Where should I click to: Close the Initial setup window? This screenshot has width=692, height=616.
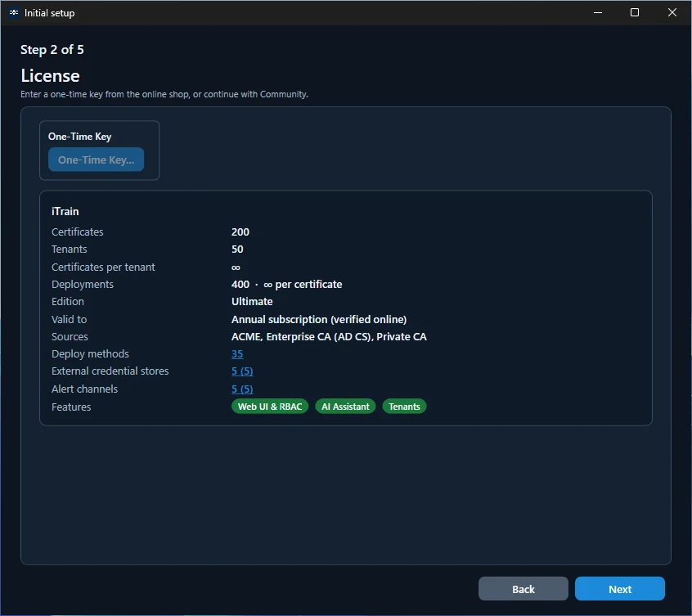672,12
